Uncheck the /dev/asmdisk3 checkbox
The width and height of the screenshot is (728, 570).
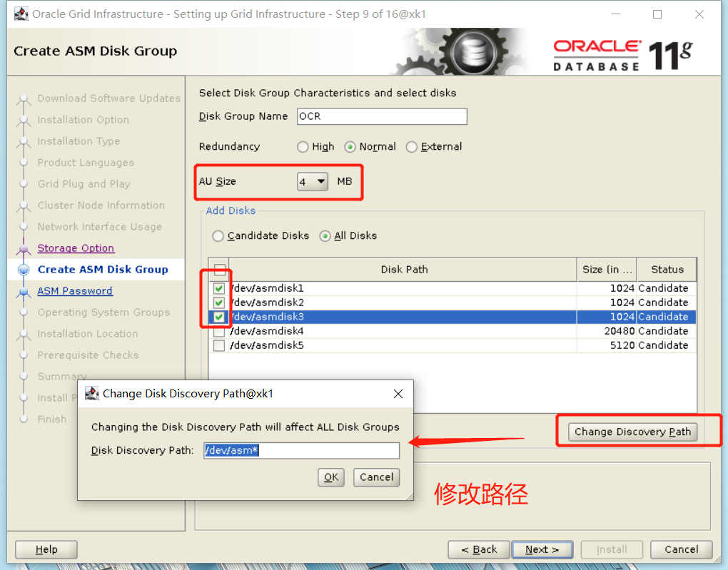pyautogui.click(x=219, y=317)
